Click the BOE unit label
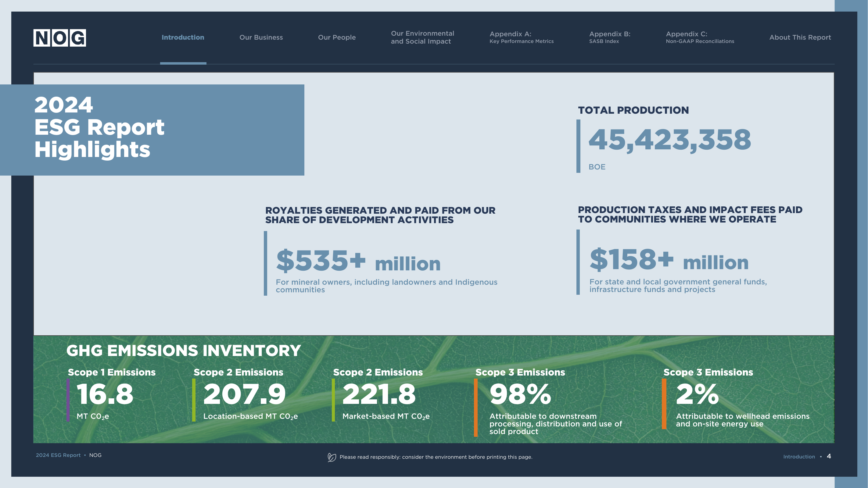868x488 pixels. coord(597,167)
